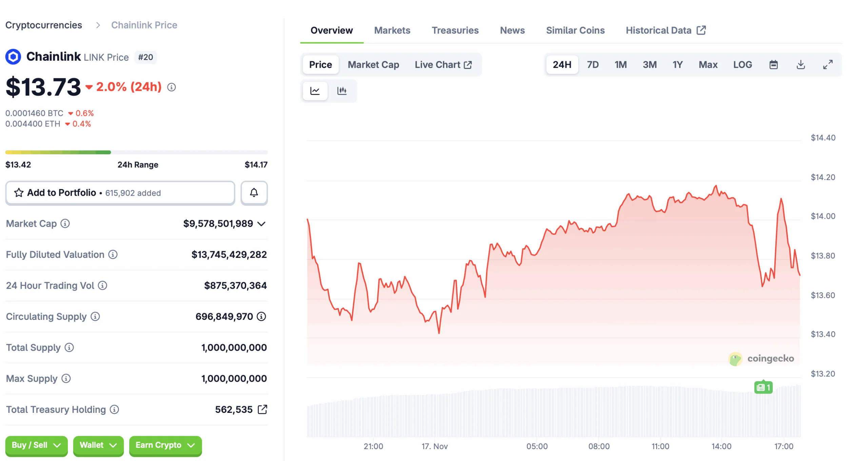Expand the Market Cap value chevron
The width and height of the screenshot is (868, 461).
pos(261,224)
